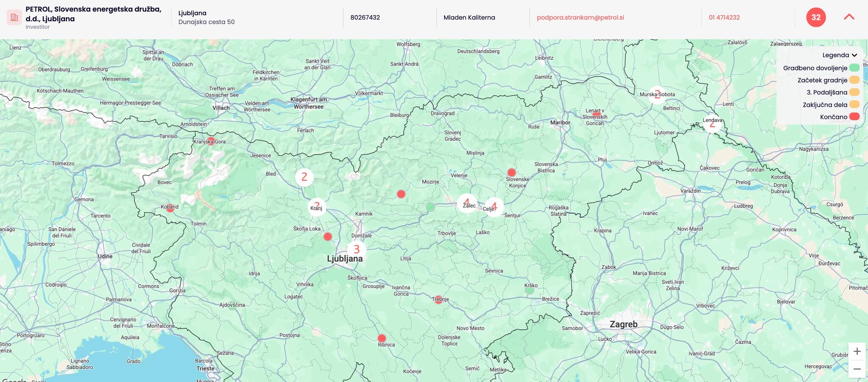Viewport: 868px width, 382px height.
Task: Select red marker south of Škofja Loka
Action: 328,236
